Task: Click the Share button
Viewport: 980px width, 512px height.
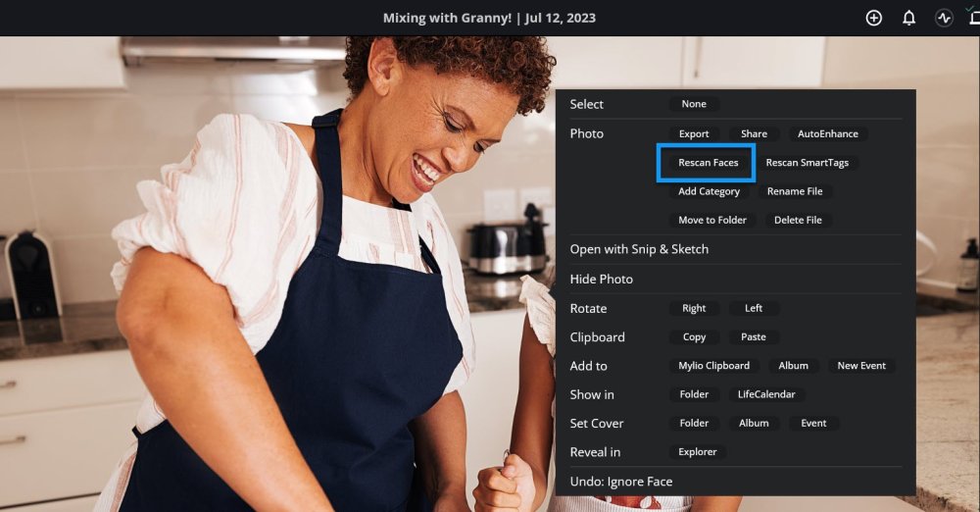Action: (754, 134)
